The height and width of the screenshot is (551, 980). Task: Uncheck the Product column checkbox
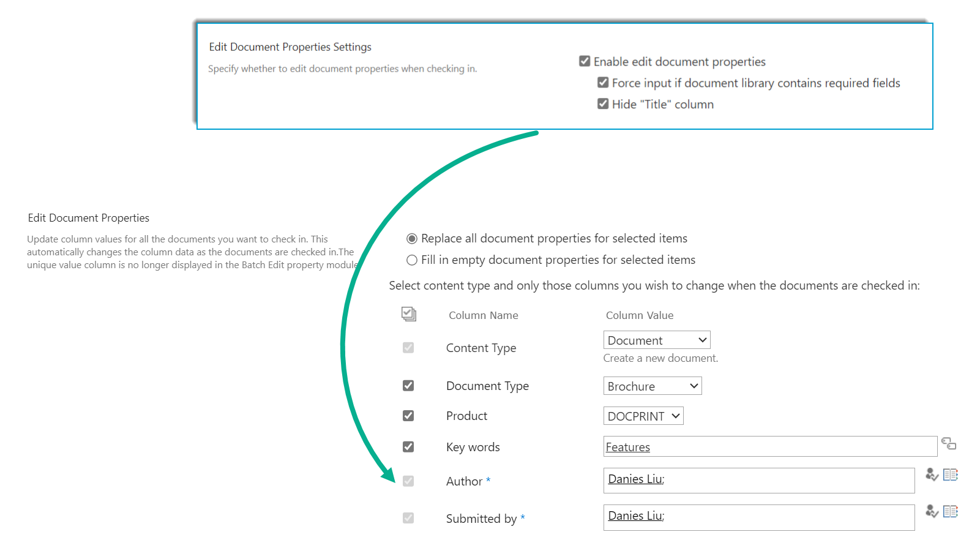(x=408, y=416)
